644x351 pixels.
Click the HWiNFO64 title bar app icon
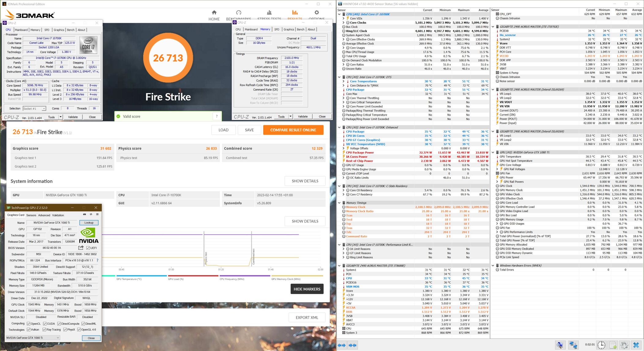click(x=340, y=4)
